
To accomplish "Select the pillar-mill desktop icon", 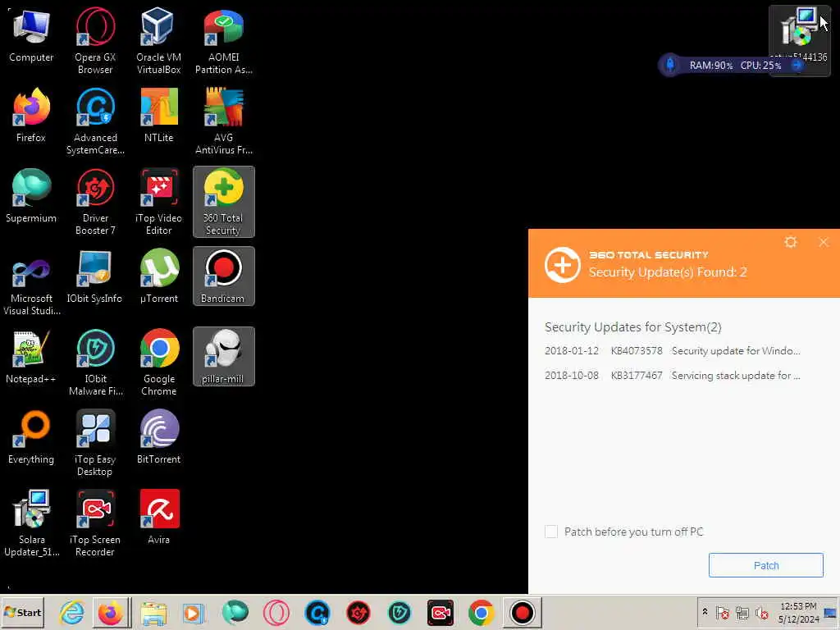I will pos(223,357).
